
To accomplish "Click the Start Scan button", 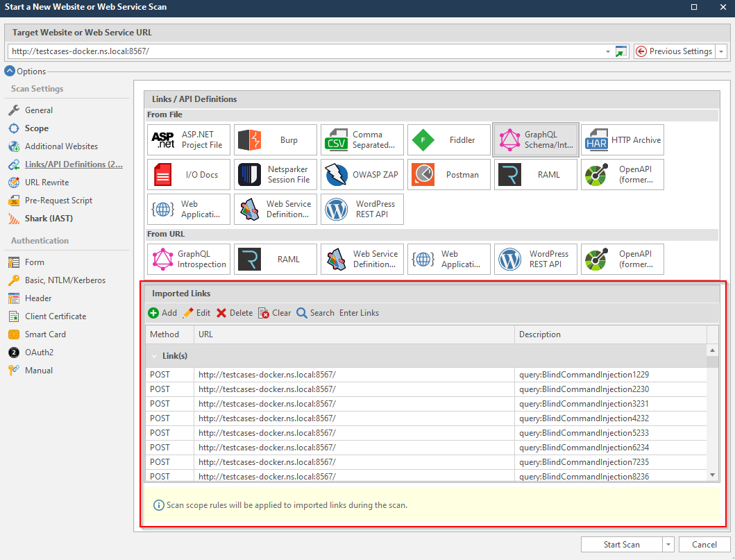I will point(620,544).
